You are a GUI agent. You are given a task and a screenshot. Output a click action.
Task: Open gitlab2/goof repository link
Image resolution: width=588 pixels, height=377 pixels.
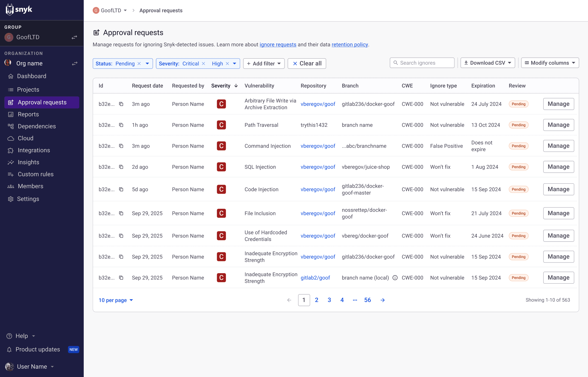coord(315,278)
